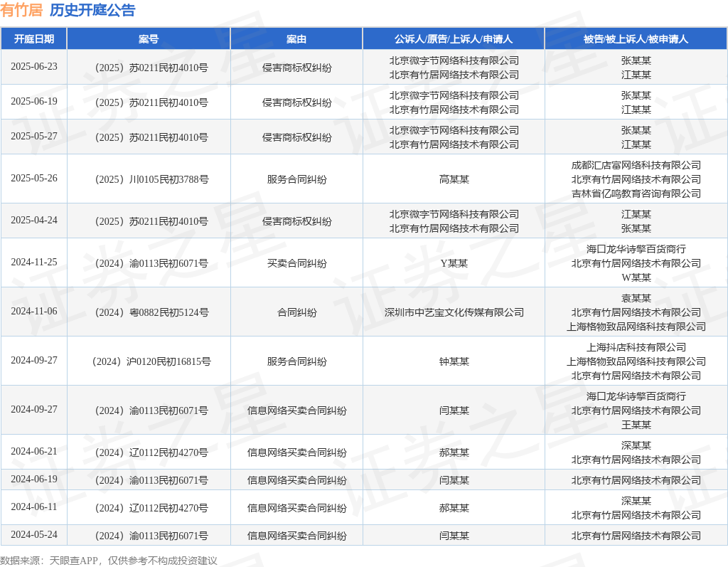Click 海口龙华诗擎百货商行 in the 2024-11-25 row

[x=636, y=249]
